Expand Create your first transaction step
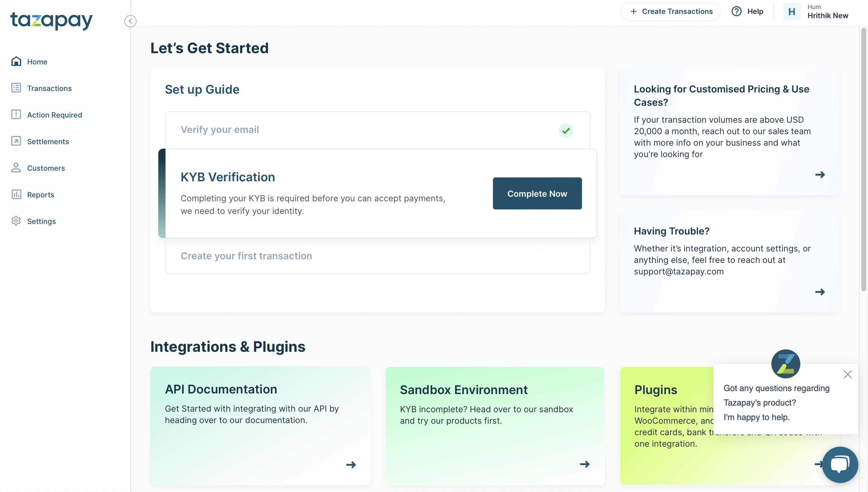 (x=246, y=256)
